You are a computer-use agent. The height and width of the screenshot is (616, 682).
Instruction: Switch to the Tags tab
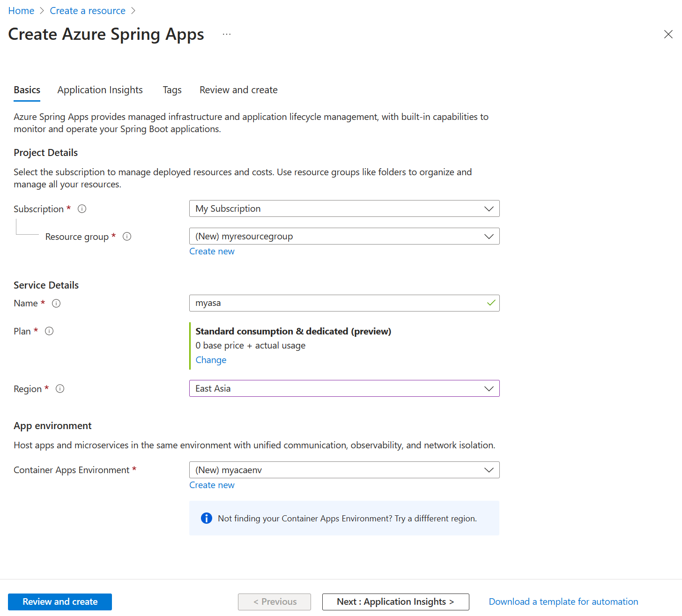(172, 90)
